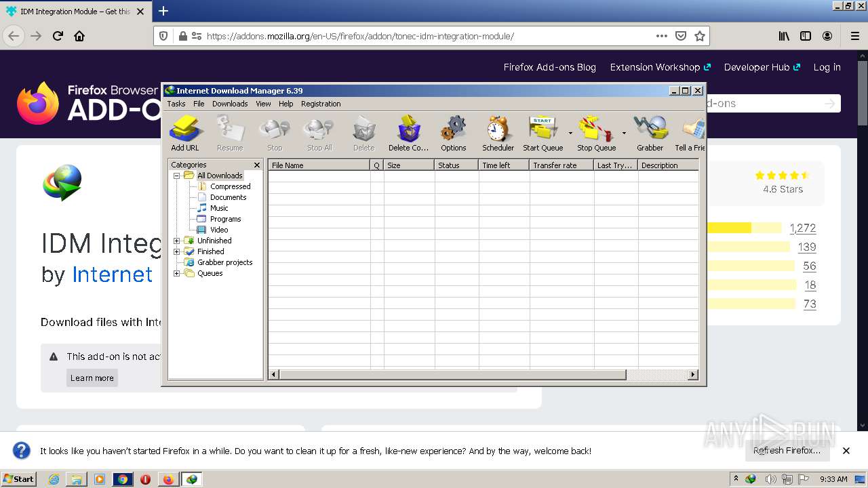Expand the Queues tree node

click(177, 273)
